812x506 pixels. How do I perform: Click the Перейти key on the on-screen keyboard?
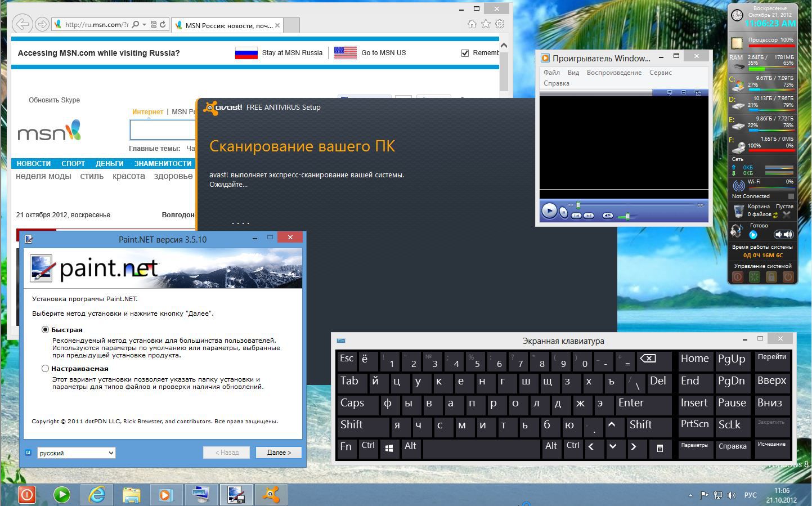pos(772,361)
